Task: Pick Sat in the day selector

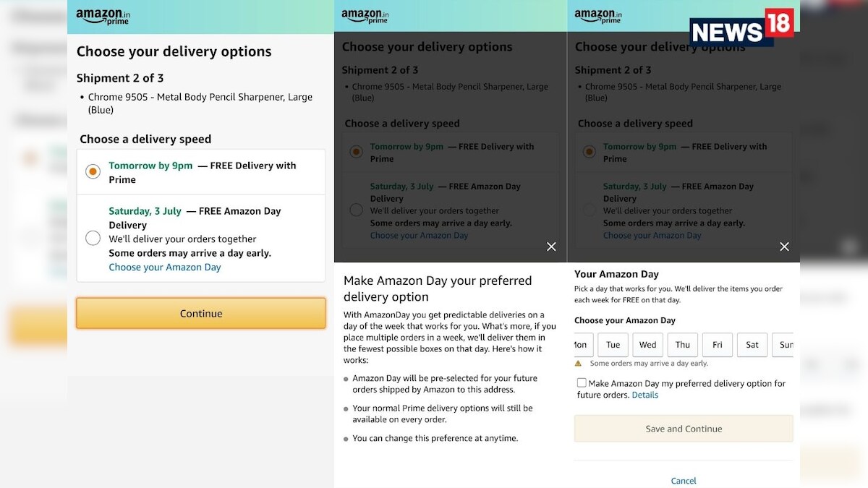Action: pyautogui.click(x=752, y=345)
